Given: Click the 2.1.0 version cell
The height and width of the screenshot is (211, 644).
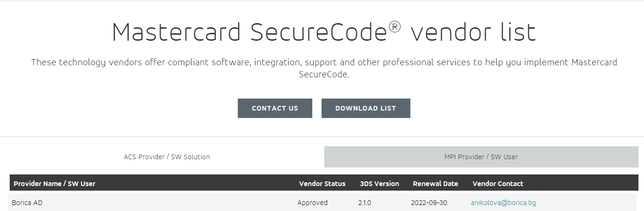Looking at the screenshot, I should pyautogui.click(x=365, y=203).
